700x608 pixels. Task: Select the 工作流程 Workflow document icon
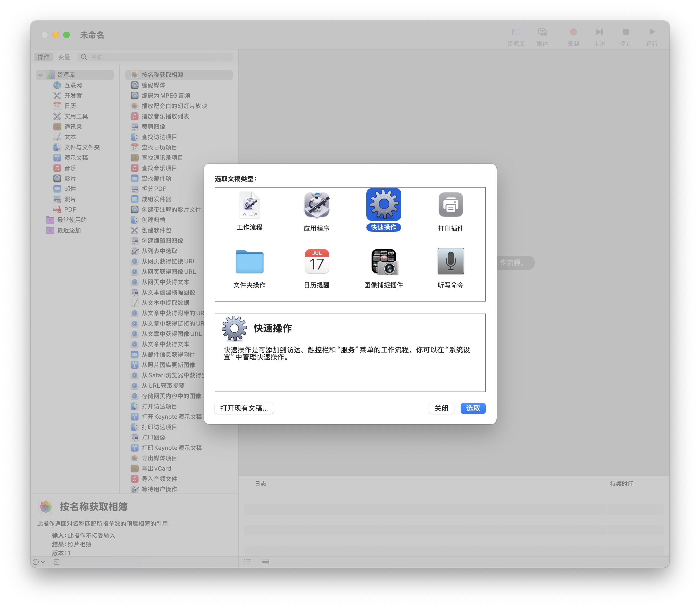click(250, 204)
